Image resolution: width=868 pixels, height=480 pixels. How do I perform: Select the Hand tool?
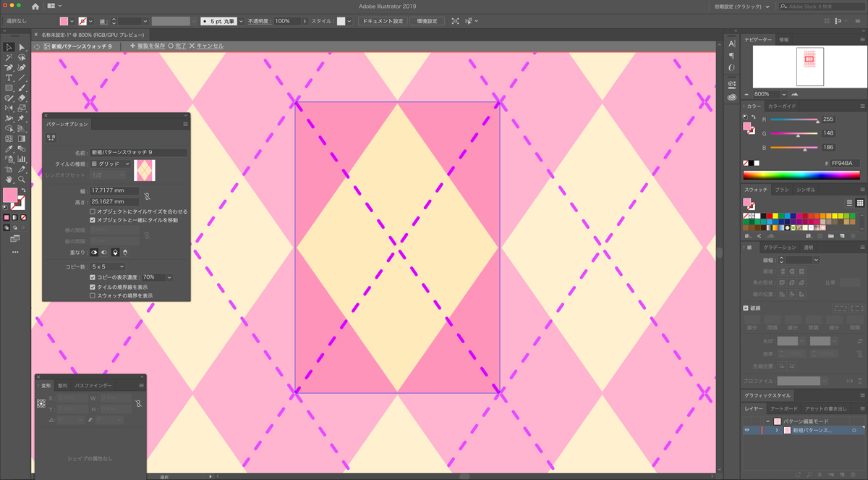[x=9, y=179]
